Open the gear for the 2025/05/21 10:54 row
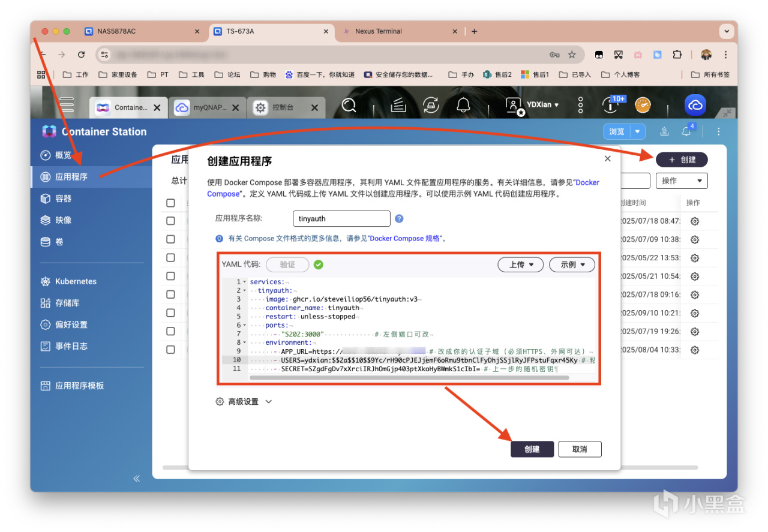 pyautogui.click(x=694, y=276)
